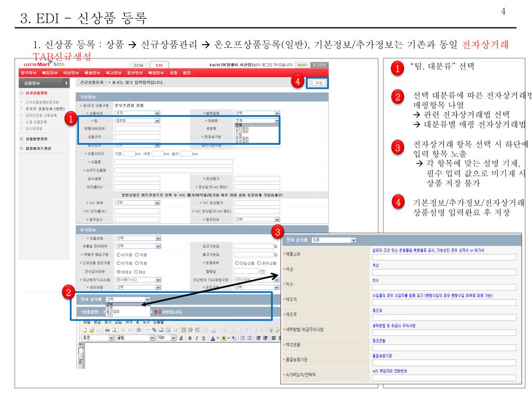This screenshot has height=399, width=532.
Task: Open the 표준 paragraph style dropdown
Action: point(98,338)
